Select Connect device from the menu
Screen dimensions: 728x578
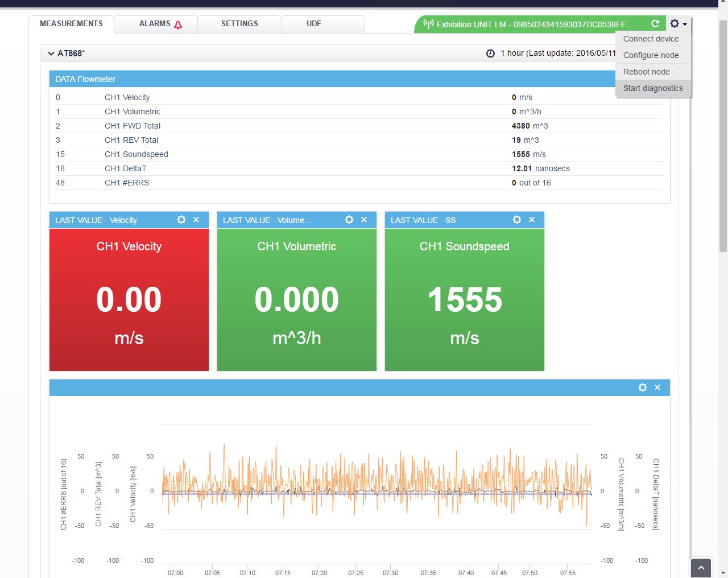pyautogui.click(x=651, y=39)
